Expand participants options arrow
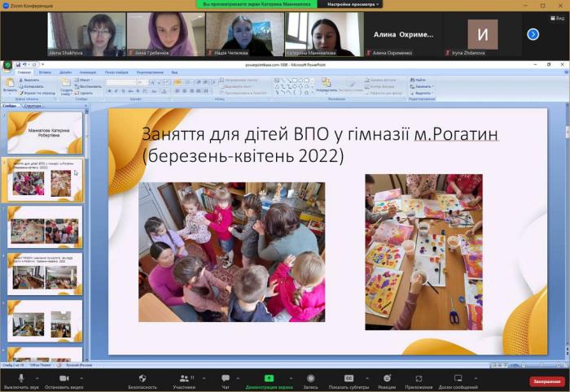Screen dimensions: 570x392 [x=204, y=378]
